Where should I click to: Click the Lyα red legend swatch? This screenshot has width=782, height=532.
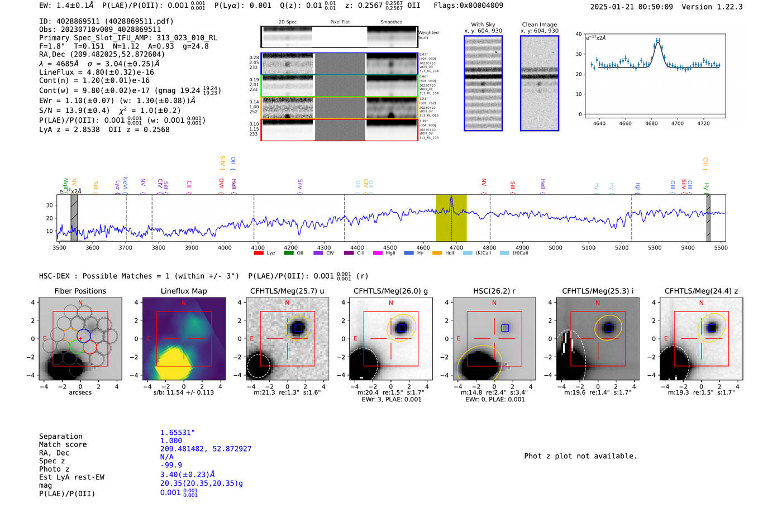(x=258, y=253)
